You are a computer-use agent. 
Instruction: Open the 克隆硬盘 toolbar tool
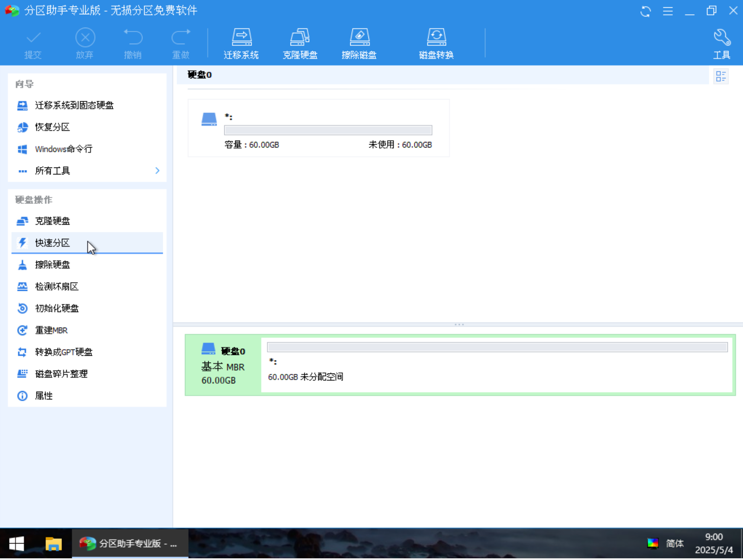pyautogui.click(x=300, y=44)
